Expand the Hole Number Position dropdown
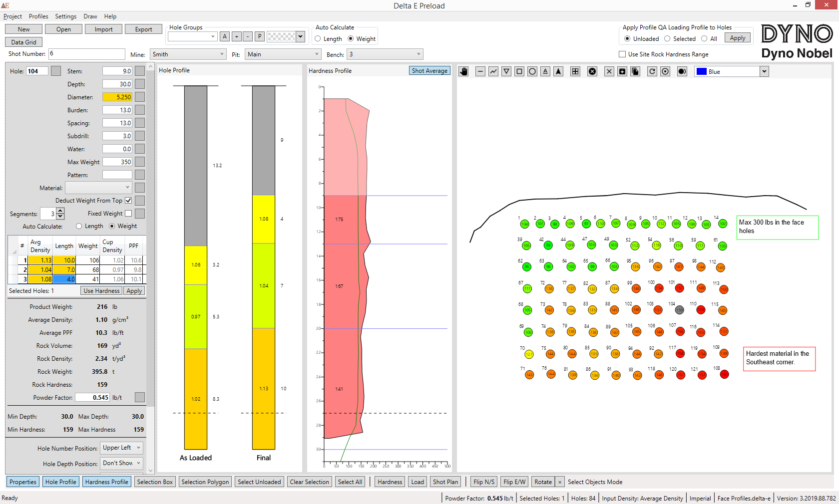The width and height of the screenshot is (839, 504). (x=122, y=448)
